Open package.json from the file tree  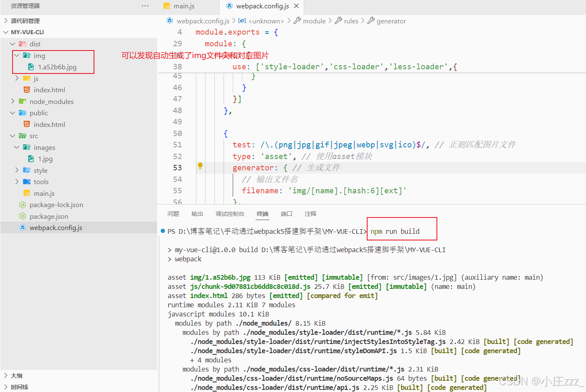click(x=49, y=216)
